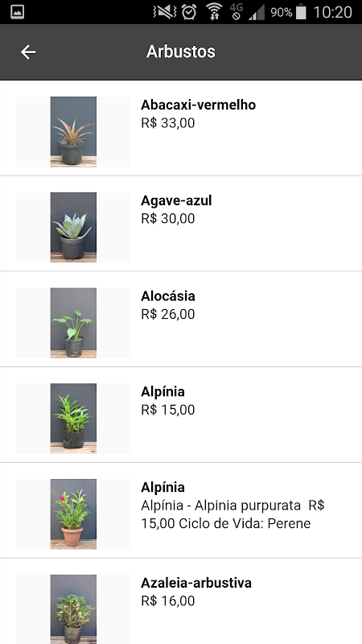362x644 pixels.
Task: Select the Alocásia product name
Action: coord(168,295)
